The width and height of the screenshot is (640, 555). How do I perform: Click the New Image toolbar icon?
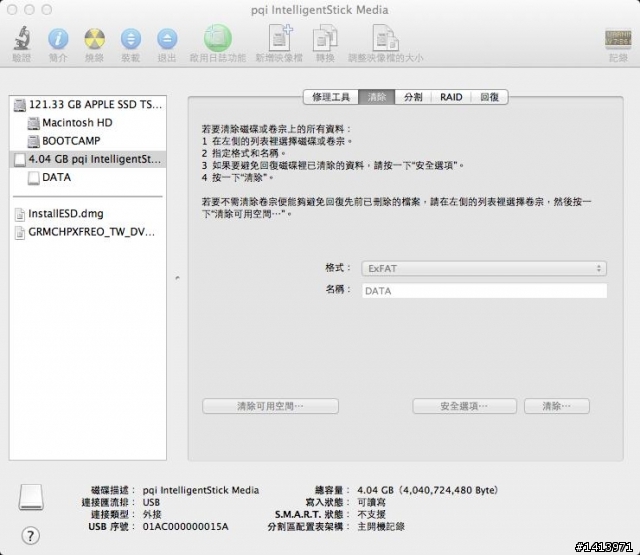280,38
